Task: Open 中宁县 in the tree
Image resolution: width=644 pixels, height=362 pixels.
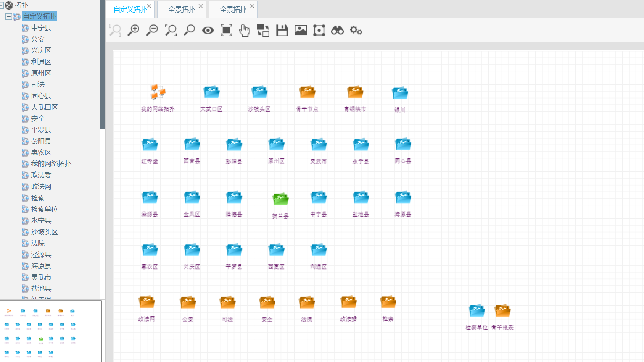Action: (41, 28)
